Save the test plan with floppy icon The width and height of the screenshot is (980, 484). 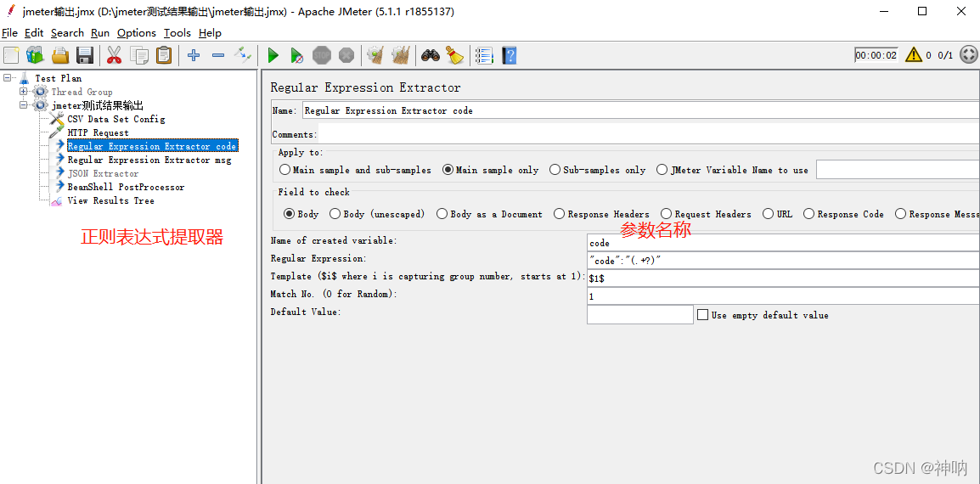[x=84, y=55]
